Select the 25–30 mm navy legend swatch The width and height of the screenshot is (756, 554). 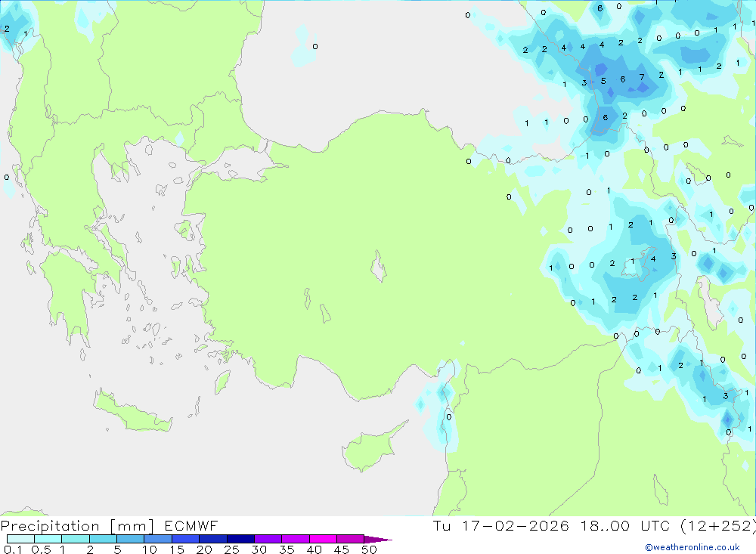click(240, 539)
